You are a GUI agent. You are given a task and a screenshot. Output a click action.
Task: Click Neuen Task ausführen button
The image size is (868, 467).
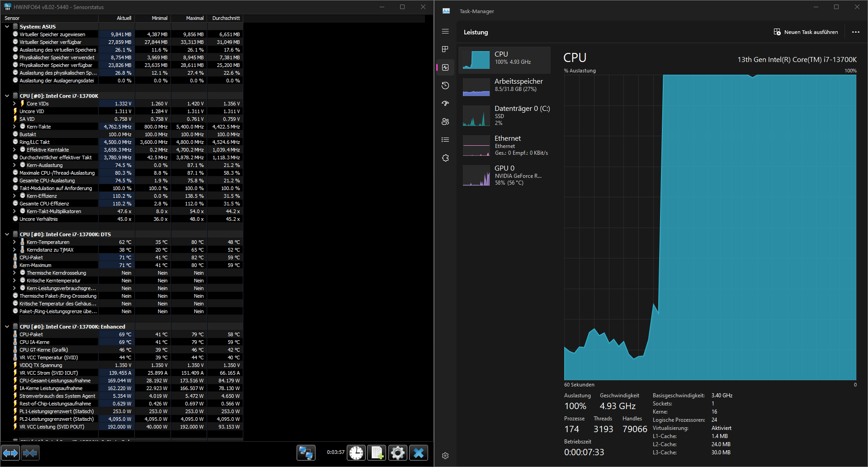(806, 32)
